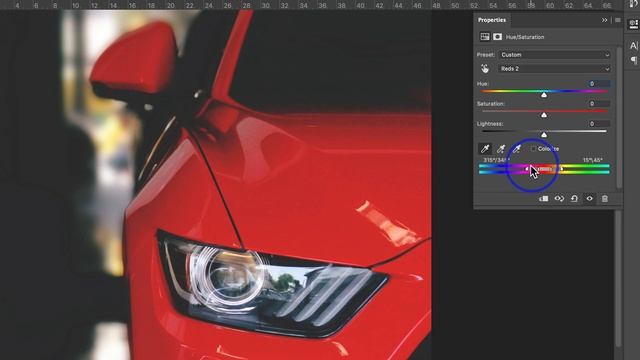Toggle adjustment layer visibility eye
The width and height of the screenshot is (640, 360).
[589, 199]
